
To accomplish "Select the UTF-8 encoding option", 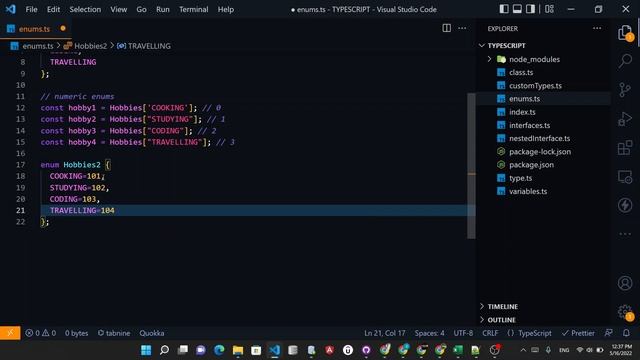I will (463, 333).
